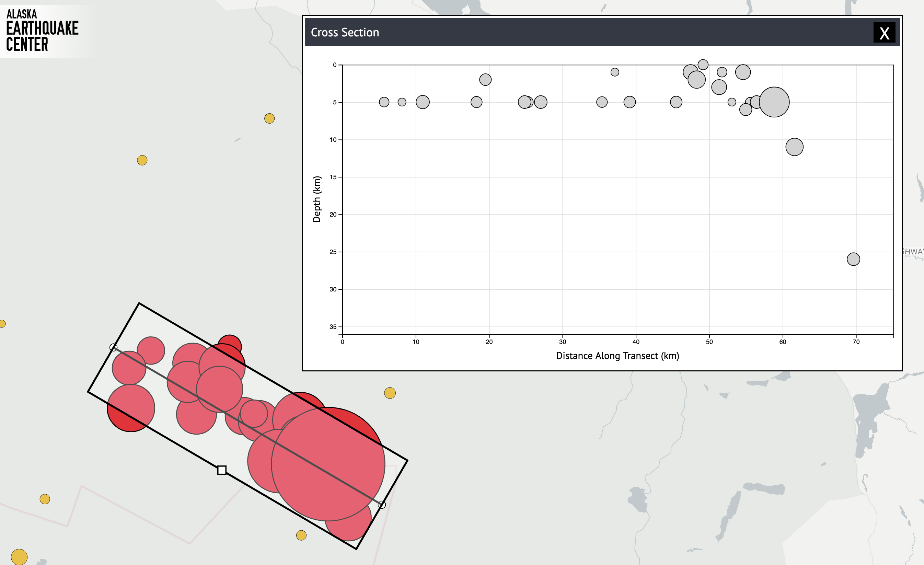Click the yellow earthquake marker near the map center
924x565 pixels.
coord(390,393)
